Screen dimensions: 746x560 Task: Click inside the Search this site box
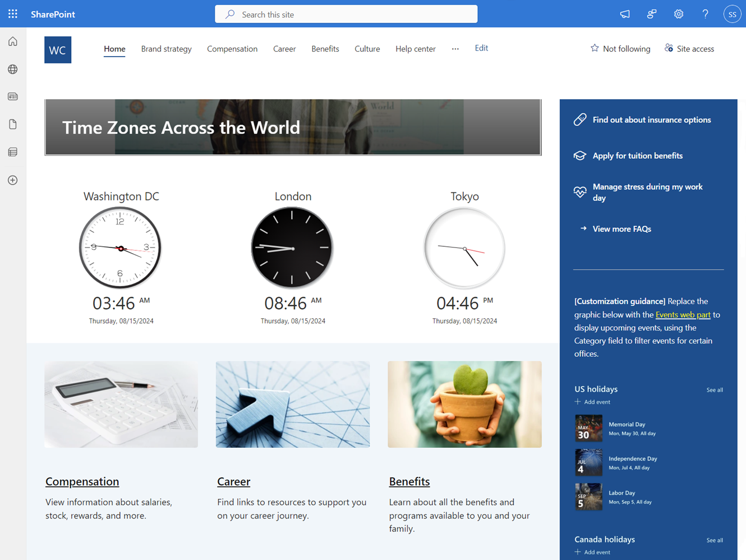click(x=346, y=13)
